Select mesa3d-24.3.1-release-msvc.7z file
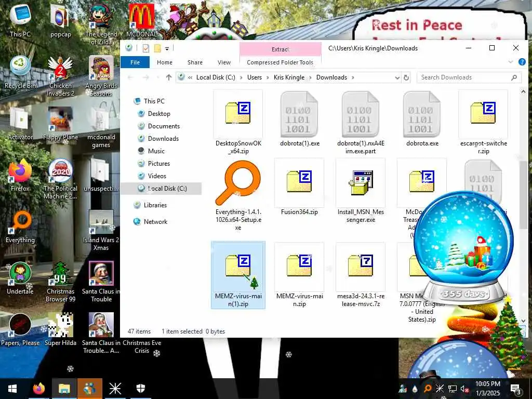This screenshot has height=399, width=532. click(361, 275)
